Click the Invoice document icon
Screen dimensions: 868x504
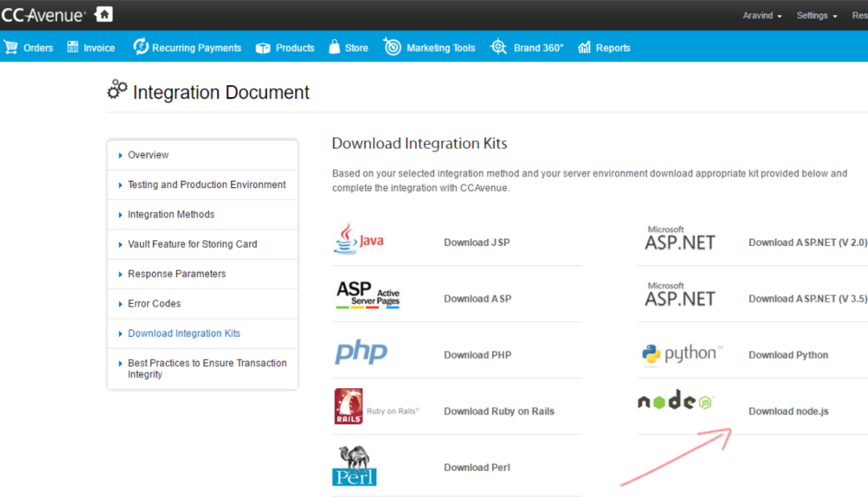[72, 47]
